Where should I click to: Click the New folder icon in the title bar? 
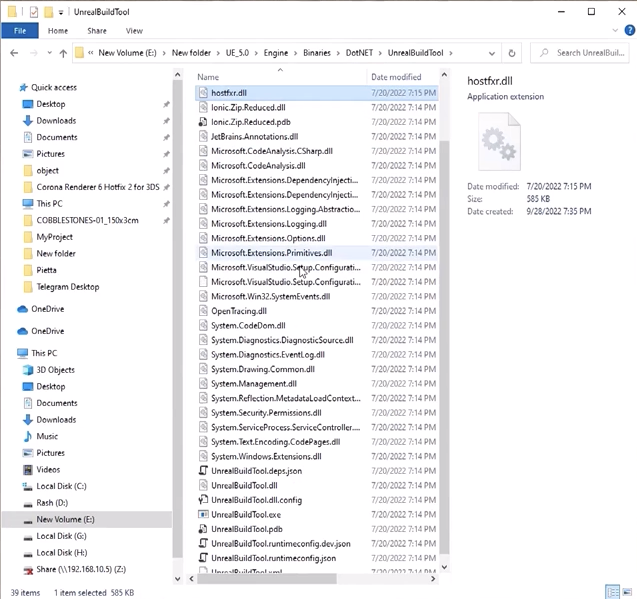tap(48, 12)
